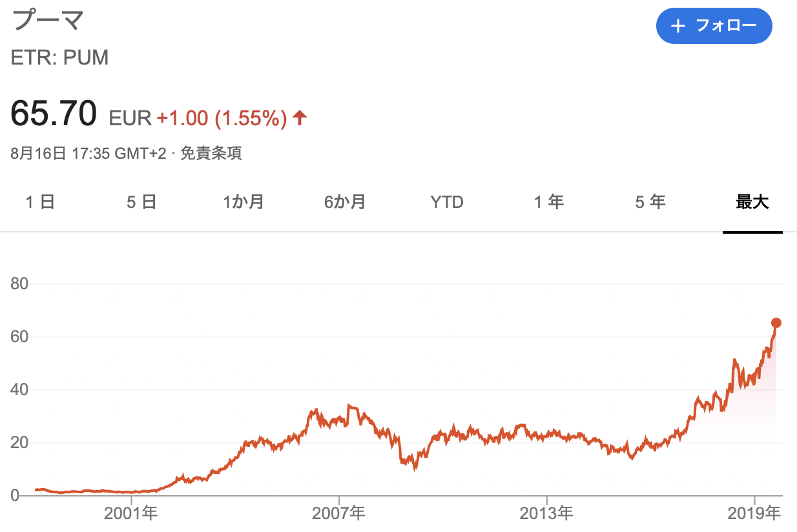Open the 6か月 chart range tab

[x=345, y=202]
